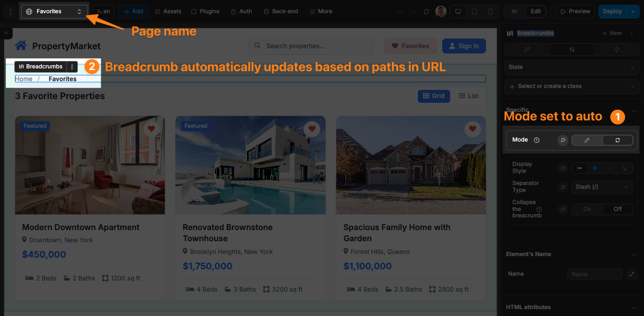Click the help icon beside Mode label

point(536,140)
